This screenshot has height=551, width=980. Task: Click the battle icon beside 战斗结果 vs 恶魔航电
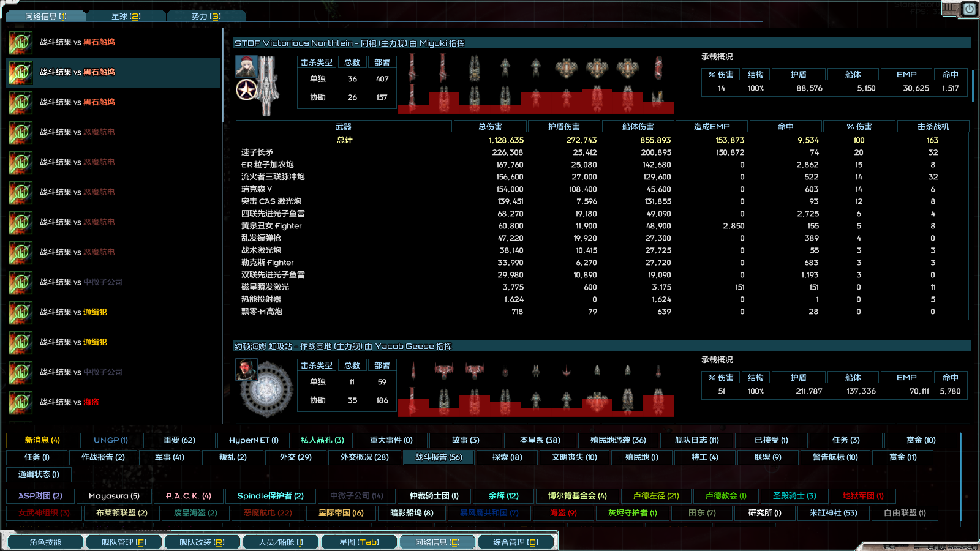20,132
